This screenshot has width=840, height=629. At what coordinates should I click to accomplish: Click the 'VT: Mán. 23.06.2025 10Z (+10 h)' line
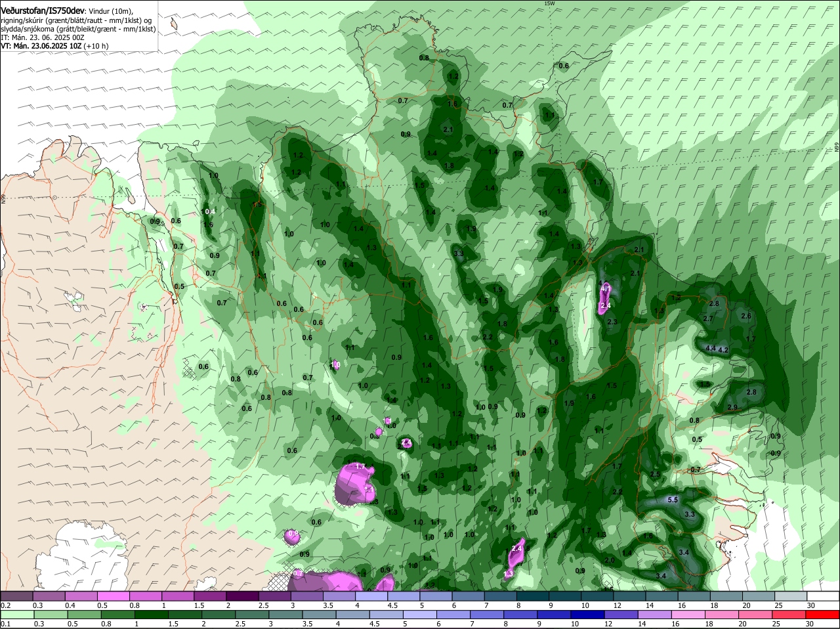pos(54,46)
